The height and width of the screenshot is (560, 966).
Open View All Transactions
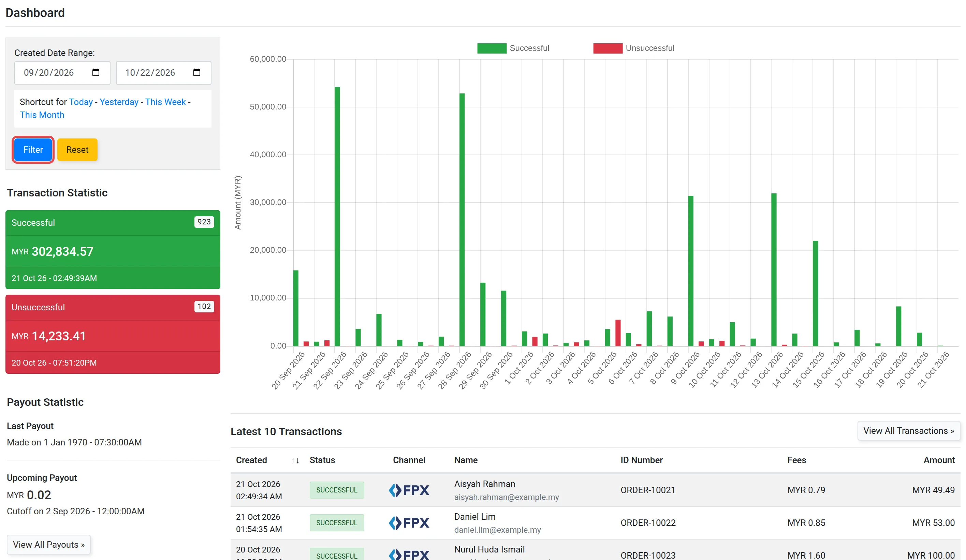point(908,431)
